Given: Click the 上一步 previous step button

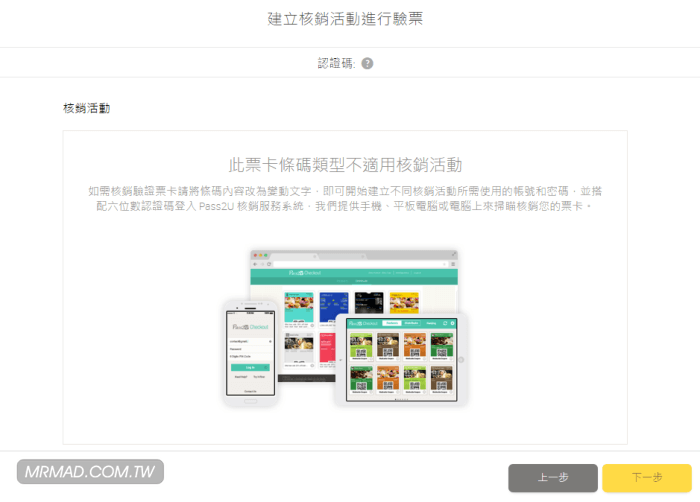Looking at the screenshot, I should pos(552,478).
